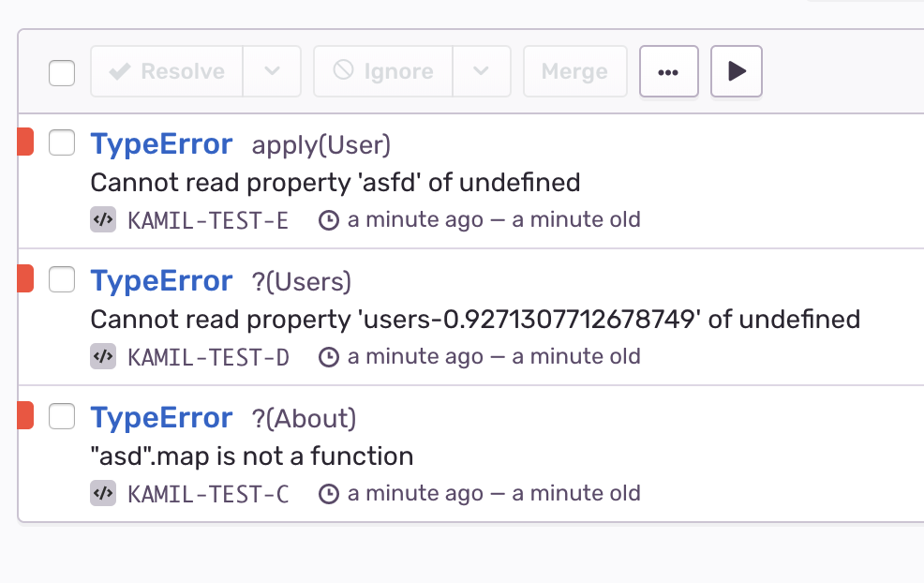
Task: Check the apply(User) TypeError issue checkbox
Action: tap(61, 142)
